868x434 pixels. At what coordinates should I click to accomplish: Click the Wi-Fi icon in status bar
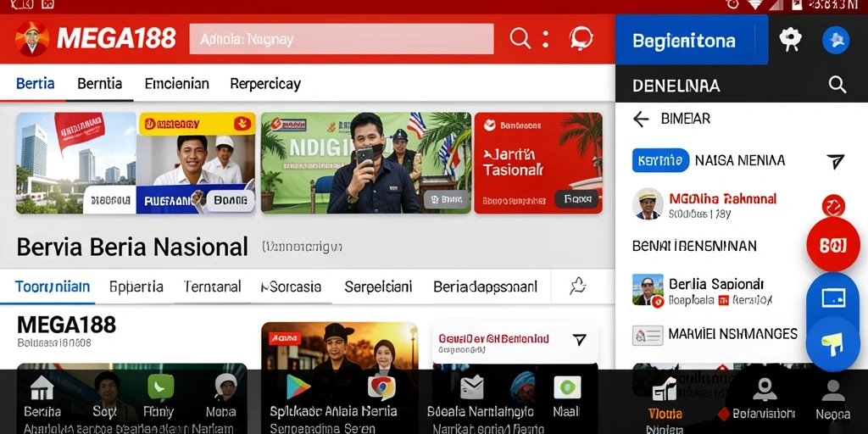(x=754, y=4)
